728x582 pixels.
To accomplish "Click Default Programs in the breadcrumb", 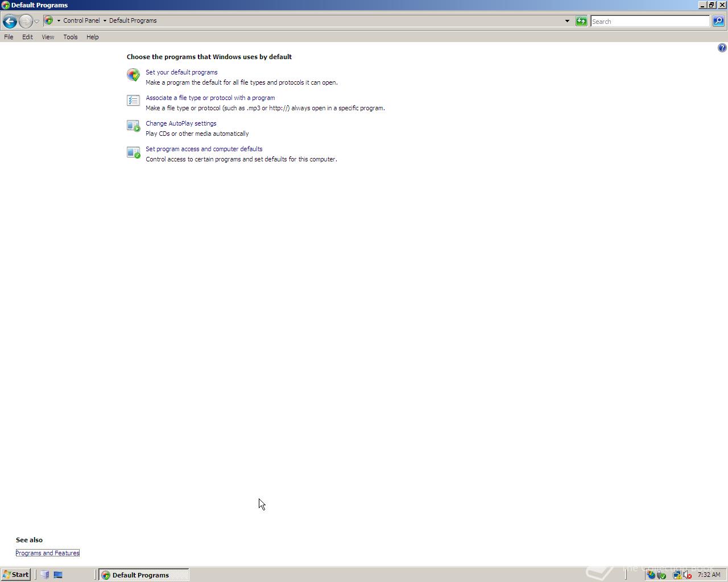I will [x=133, y=20].
